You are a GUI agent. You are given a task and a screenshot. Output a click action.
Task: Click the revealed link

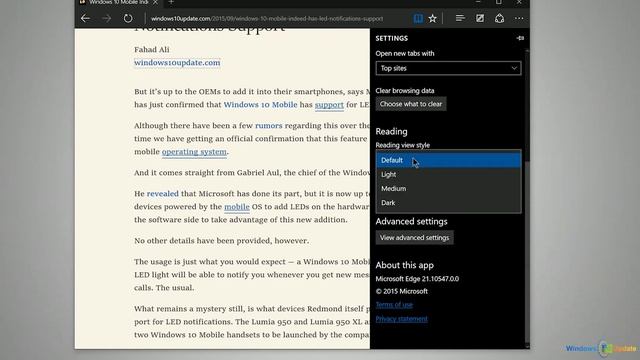(x=162, y=193)
